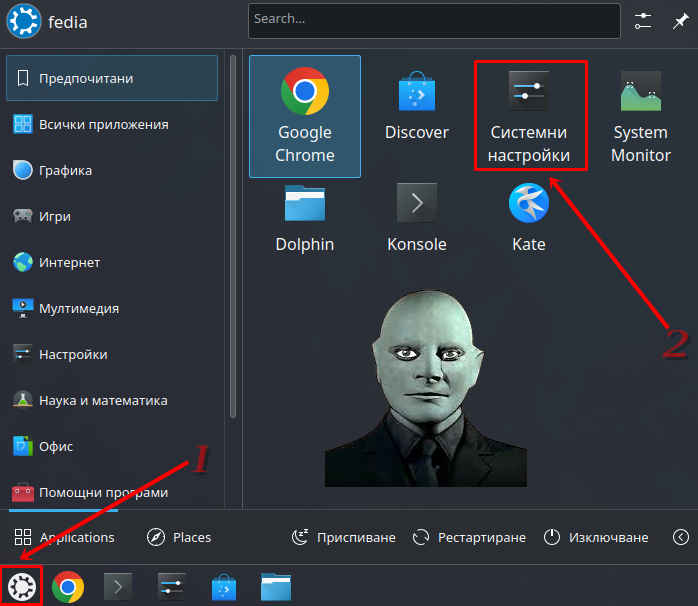698x606 pixels.
Task: Expand more power options chevron
Action: point(681,537)
